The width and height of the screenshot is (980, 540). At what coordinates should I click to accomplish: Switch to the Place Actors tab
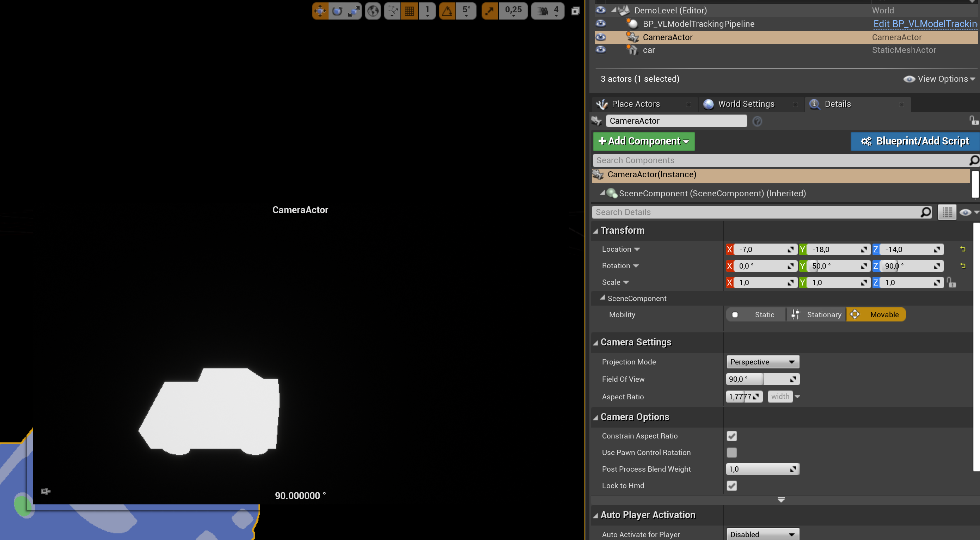pyautogui.click(x=635, y=104)
